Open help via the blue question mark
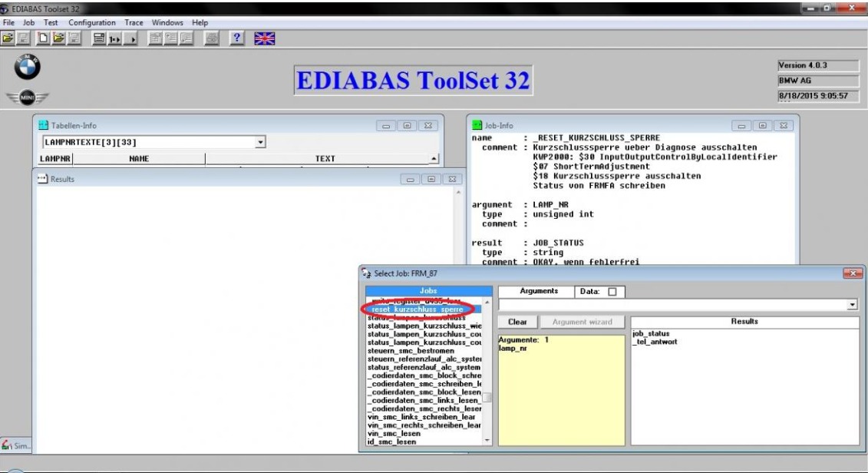 click(237, 38)
